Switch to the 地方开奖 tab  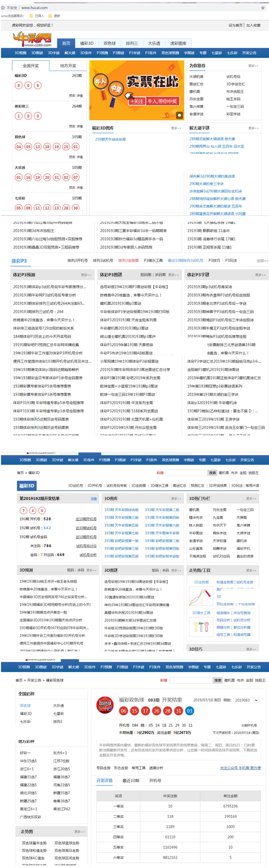coord(68,66)
